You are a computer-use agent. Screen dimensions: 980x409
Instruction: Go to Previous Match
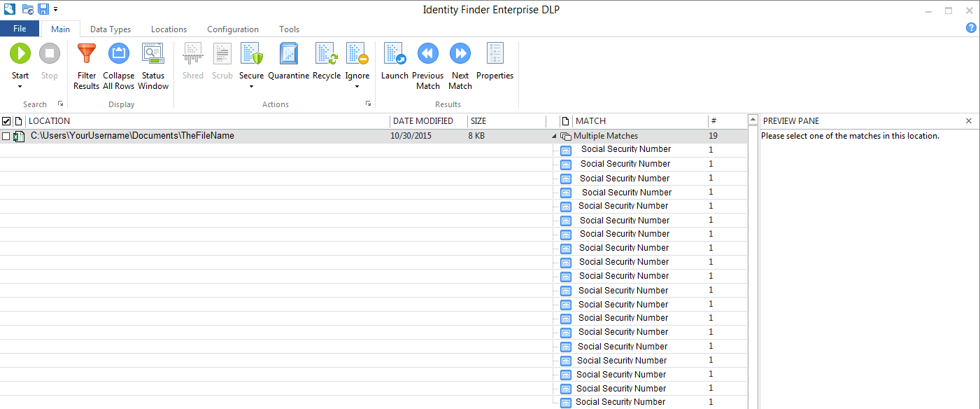coord(427,54)
